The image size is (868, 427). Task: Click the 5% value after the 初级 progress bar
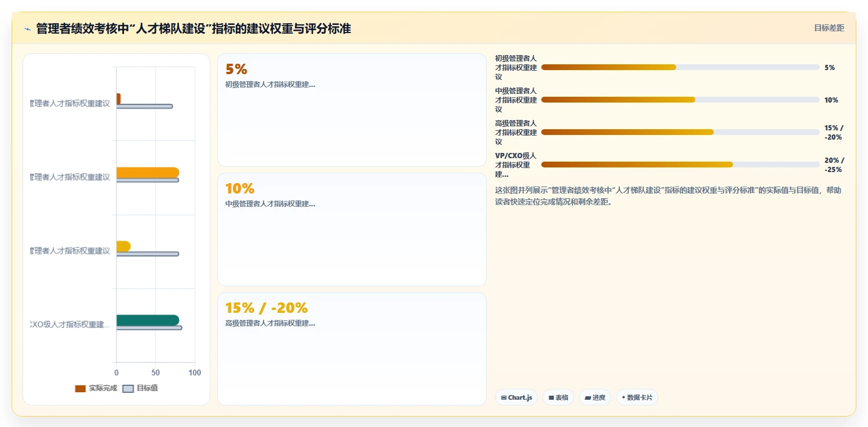coord(830,68)
